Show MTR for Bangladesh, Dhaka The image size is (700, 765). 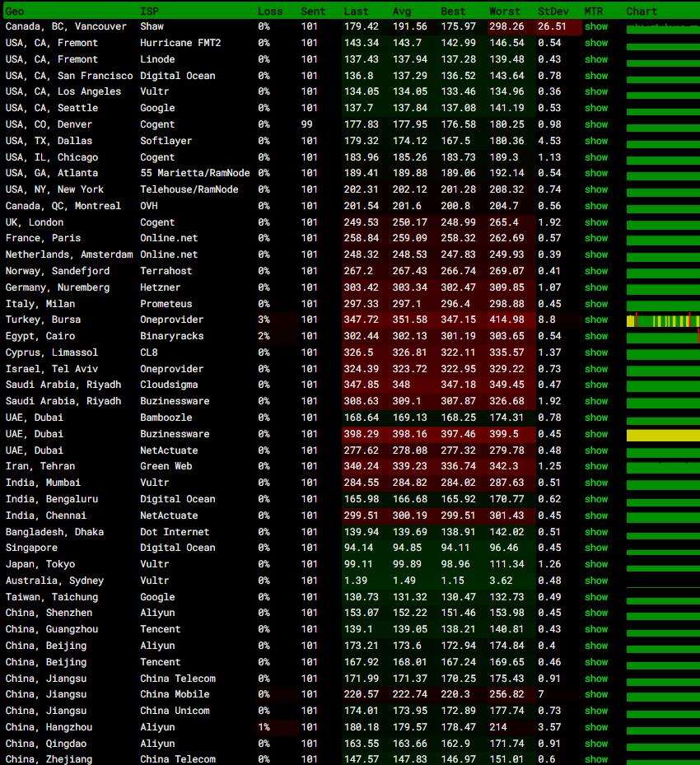click(596, 532)
